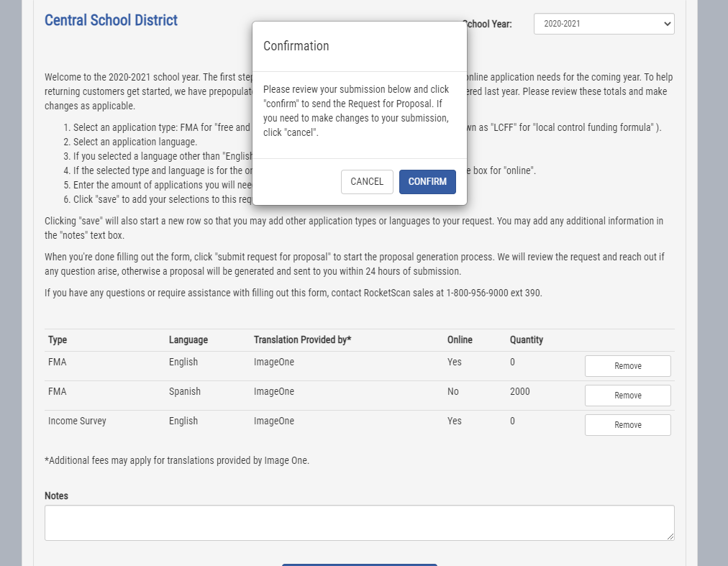The height and width of the screenshot is (566, 728).
Task: Remove the FMA Spanish row
Action: tap(628, 396)
